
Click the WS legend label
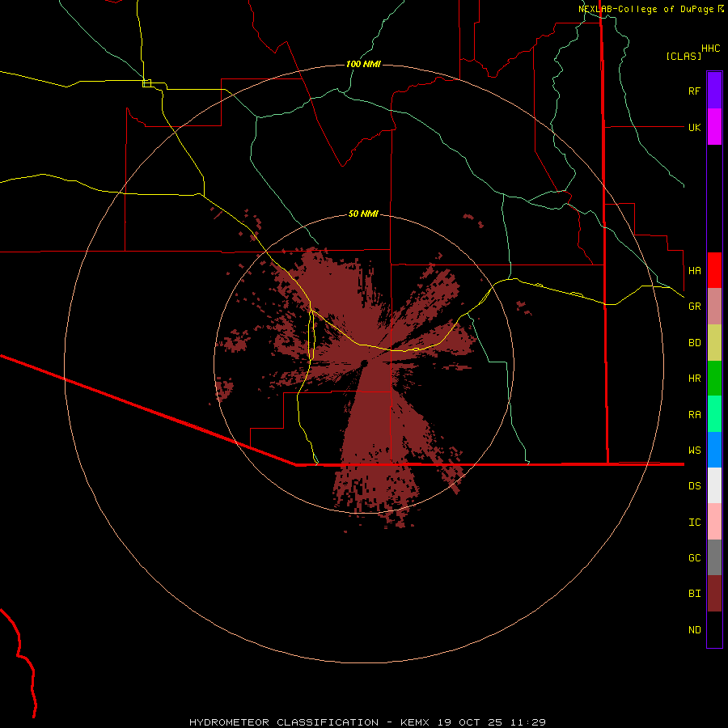point(694,450)
